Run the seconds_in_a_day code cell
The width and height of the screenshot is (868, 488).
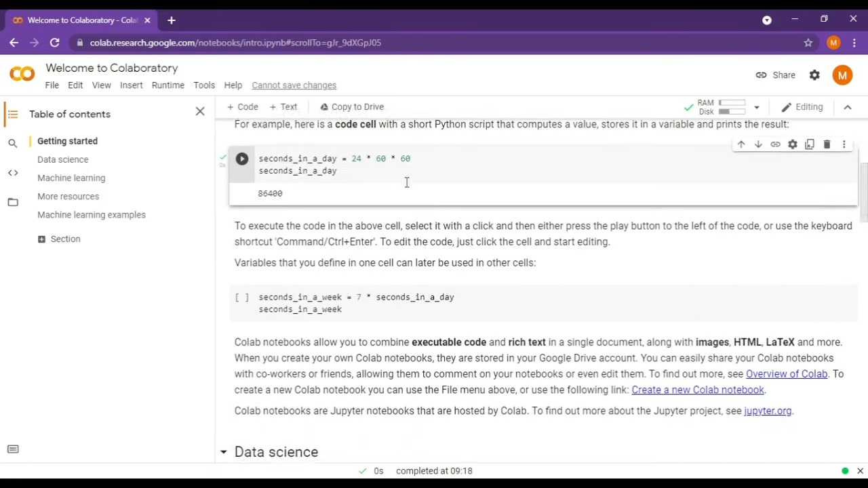coord(242,159)
